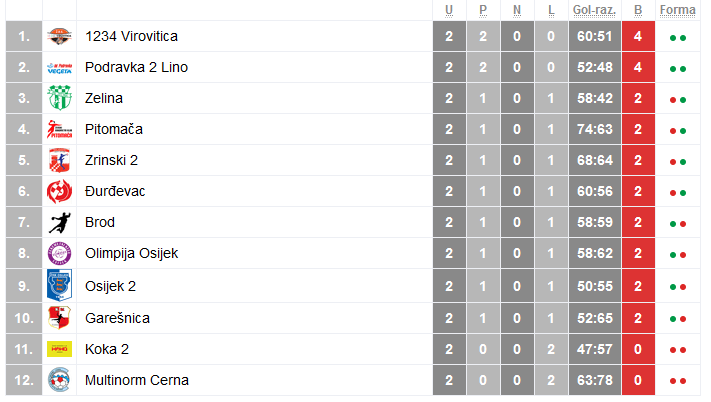Click the Đurđevac red club logo
Screen dimensions: 711x402
60,192
